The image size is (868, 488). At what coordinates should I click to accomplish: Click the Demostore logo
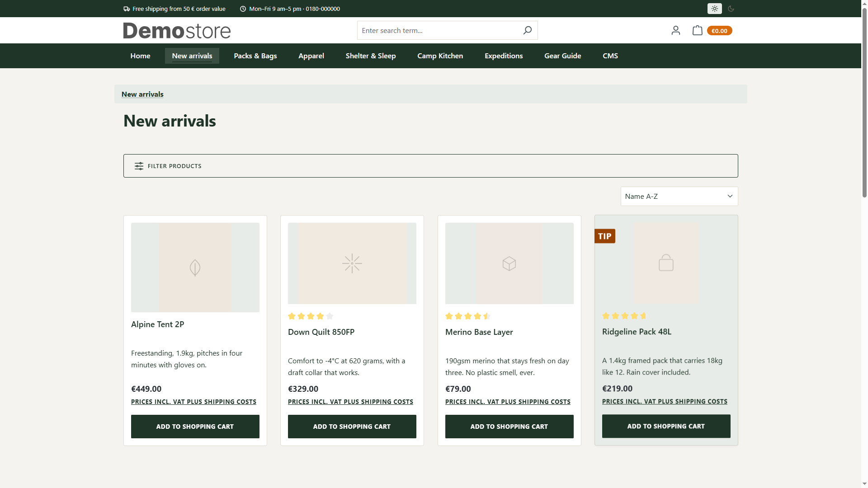(177, 30)
